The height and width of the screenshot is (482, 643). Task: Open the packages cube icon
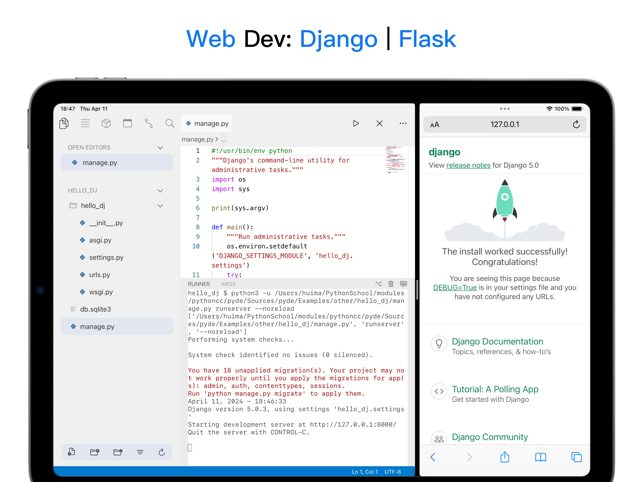(106, 123)
